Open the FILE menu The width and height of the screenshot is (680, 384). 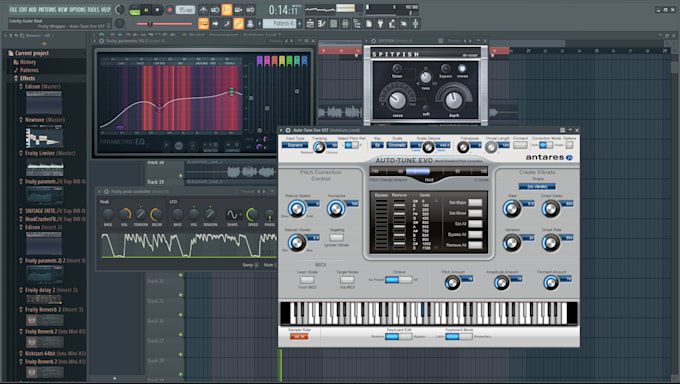(13, 9)
